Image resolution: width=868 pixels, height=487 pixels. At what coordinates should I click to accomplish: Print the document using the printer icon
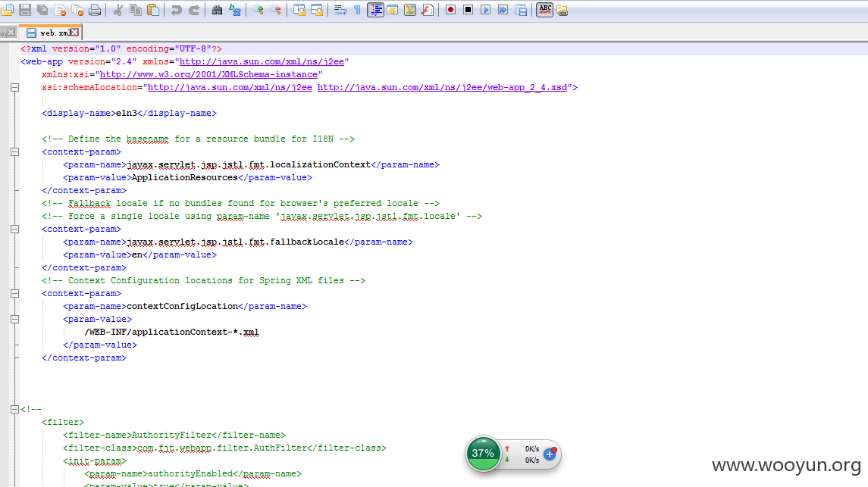click(x=96, y=10)
